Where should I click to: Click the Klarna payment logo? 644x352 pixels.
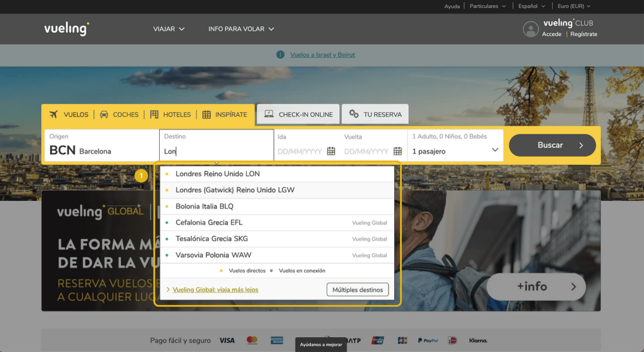478,340
